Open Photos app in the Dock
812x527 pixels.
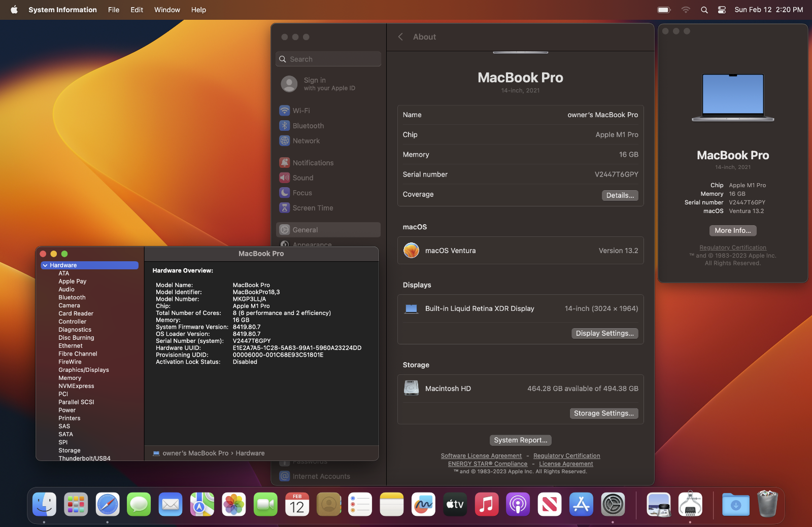click(234, 505)
